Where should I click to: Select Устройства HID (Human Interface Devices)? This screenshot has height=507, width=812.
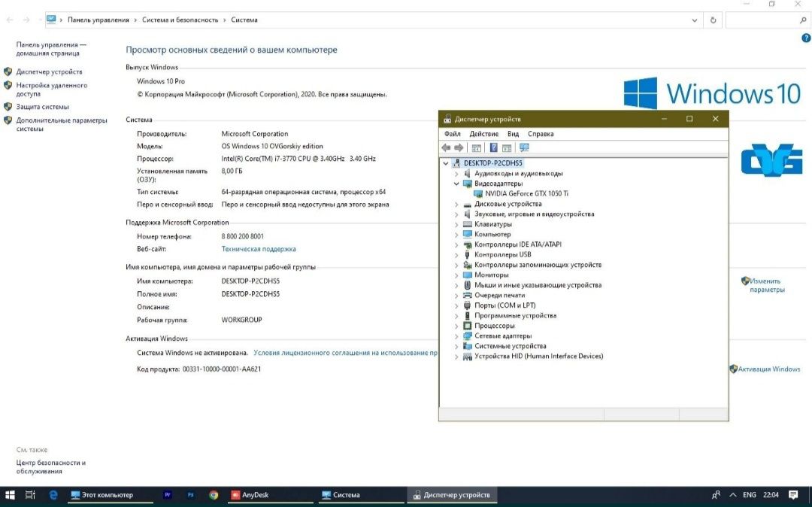(x=538, y=357)
